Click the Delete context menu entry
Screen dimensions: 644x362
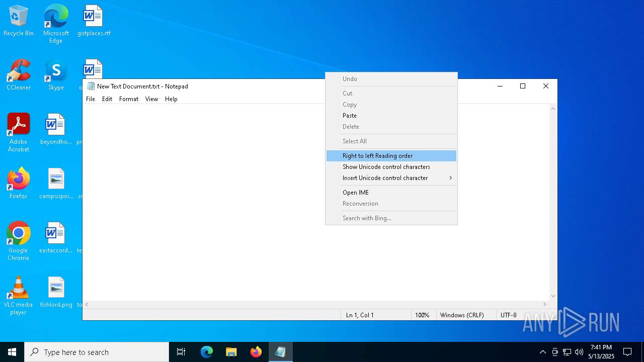click(x=391, y=127)
